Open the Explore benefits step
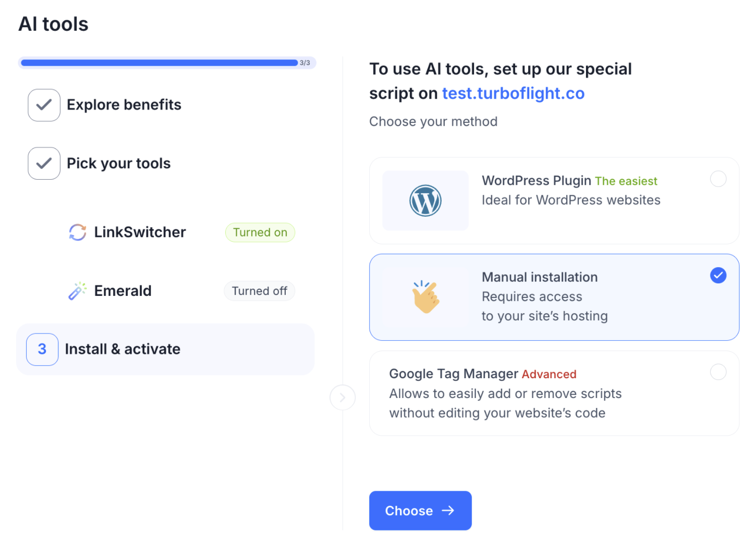756x547 pixels. coord(124,105)
